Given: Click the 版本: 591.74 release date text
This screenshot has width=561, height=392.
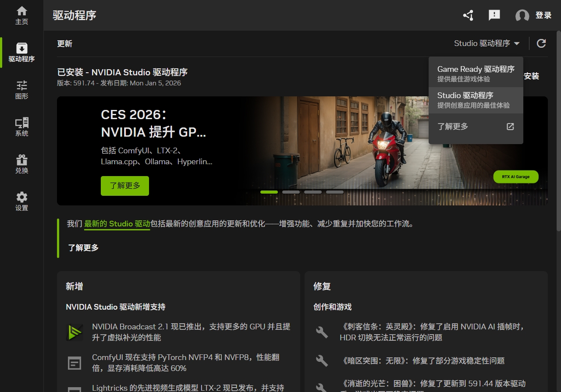Looking at the screenshot, I should point(119,83).
